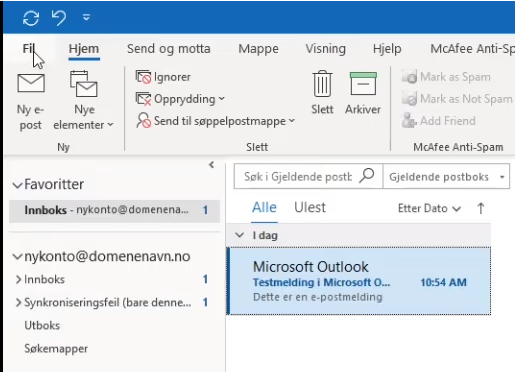
Task: Open the Microsoft Outlook Testmelding email
Action: tap(359, 281)
